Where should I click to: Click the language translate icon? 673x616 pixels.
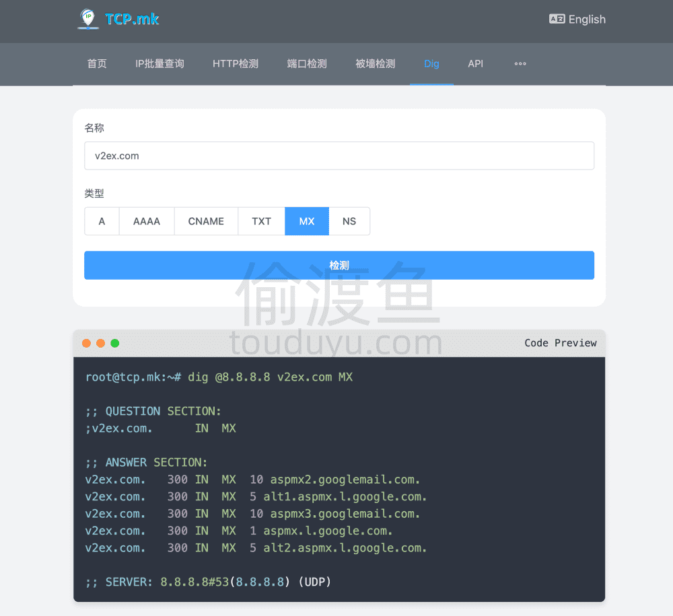pos(557,19)
